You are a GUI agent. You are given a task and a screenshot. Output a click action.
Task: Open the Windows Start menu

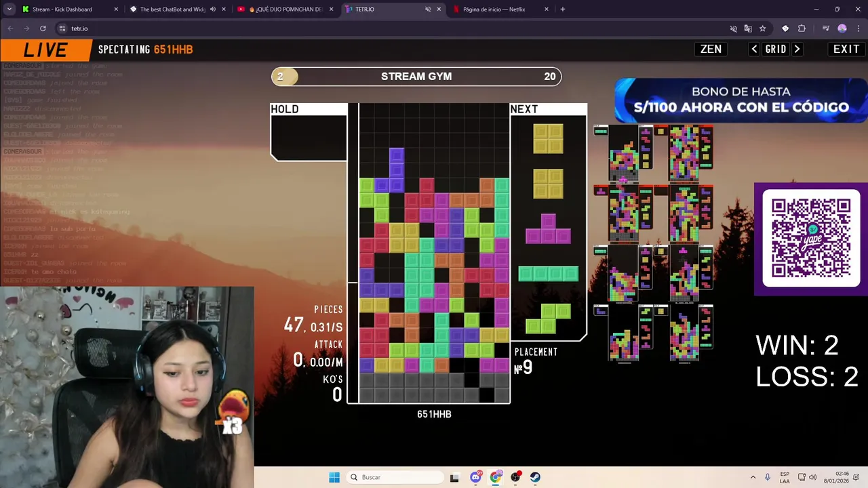click(334, 477)
